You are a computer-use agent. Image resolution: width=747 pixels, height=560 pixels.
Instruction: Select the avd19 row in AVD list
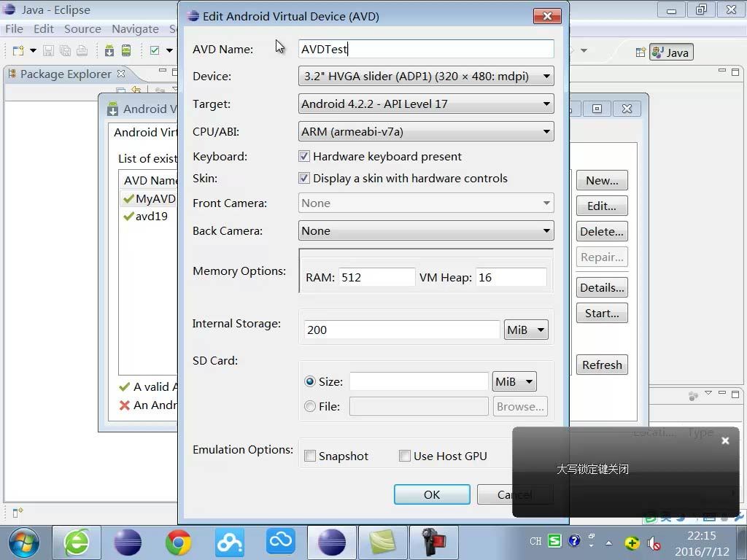[149, 216]
